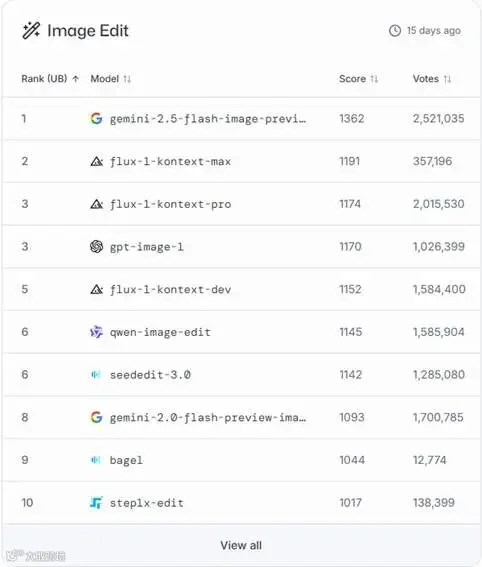This screenshot has width=482, height=567.
Task: Toggle sort arrows on Votes column
Action: coord(447,79)
